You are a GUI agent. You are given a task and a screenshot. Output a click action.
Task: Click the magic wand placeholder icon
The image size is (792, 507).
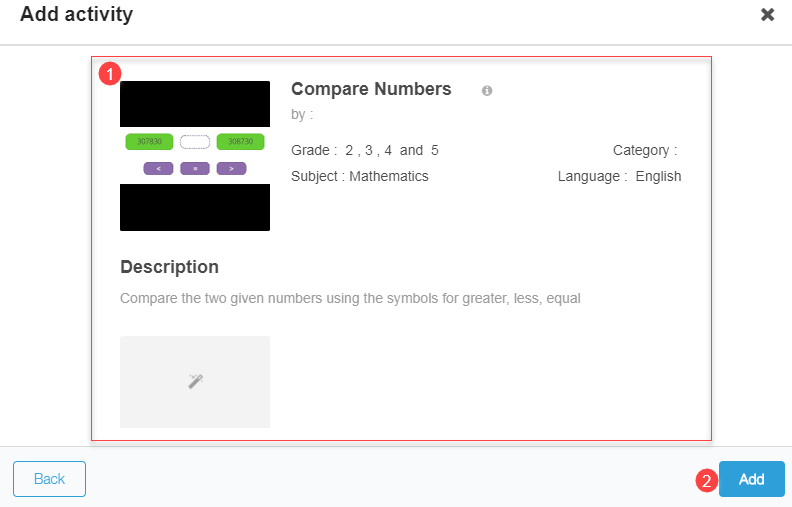(x=195, y=381)
